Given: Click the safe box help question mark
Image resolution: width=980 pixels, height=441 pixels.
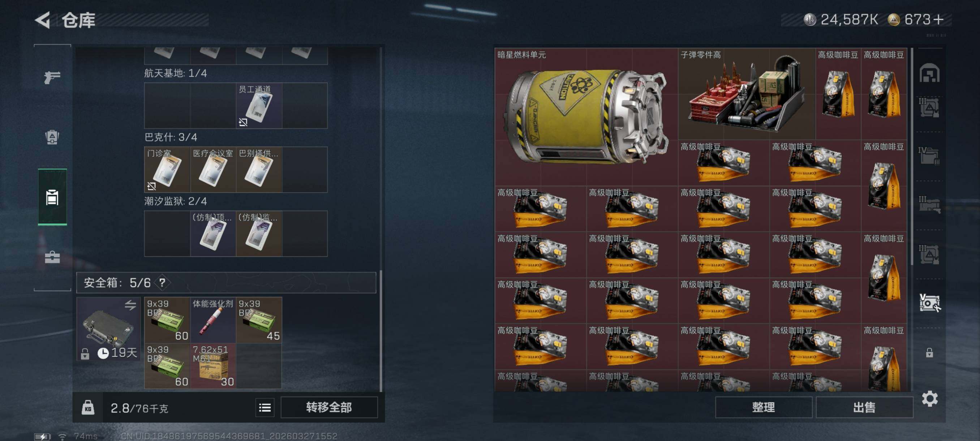Looking at the screenshot, I should [163, 283].
